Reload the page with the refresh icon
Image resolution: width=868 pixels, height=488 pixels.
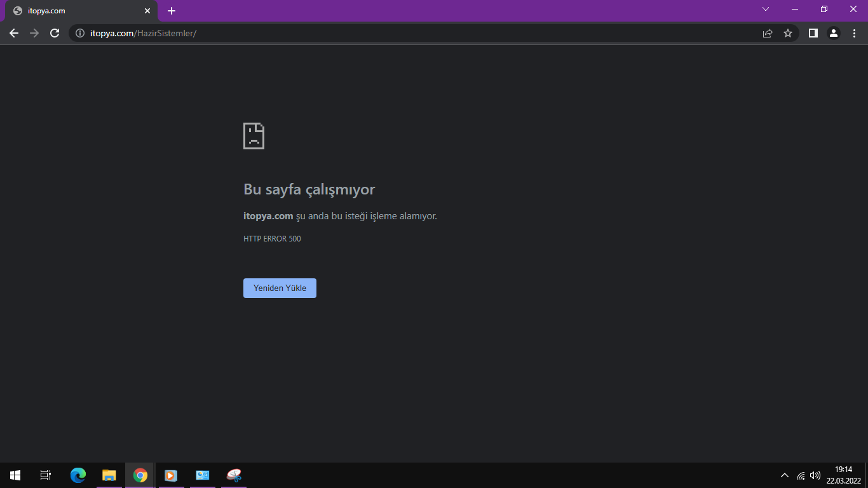[55, 33]
